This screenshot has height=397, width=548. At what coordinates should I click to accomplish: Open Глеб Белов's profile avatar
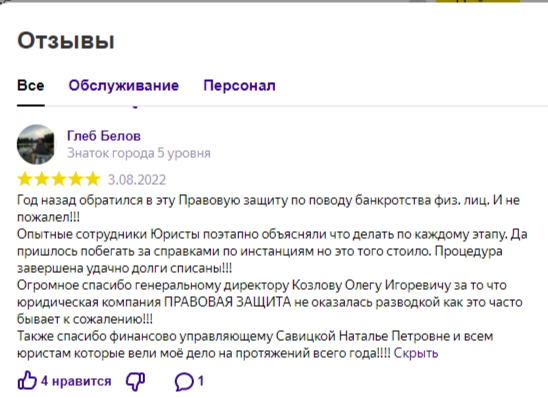coord(36,144)
